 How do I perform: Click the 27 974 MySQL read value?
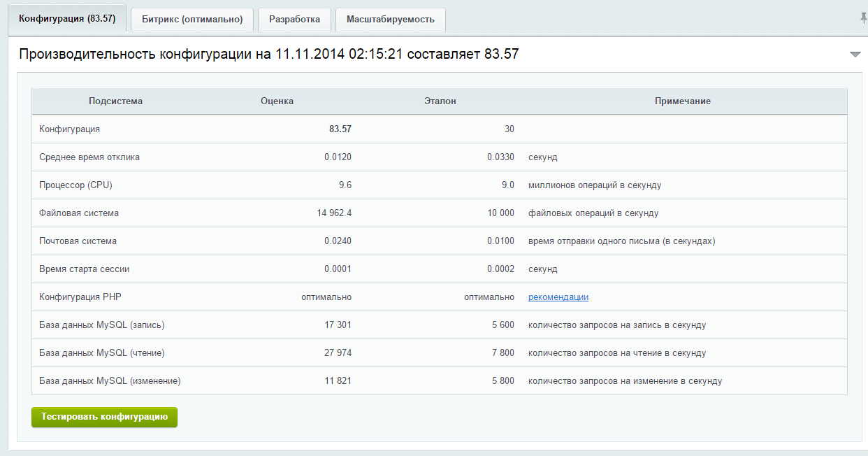pos(338,353)
